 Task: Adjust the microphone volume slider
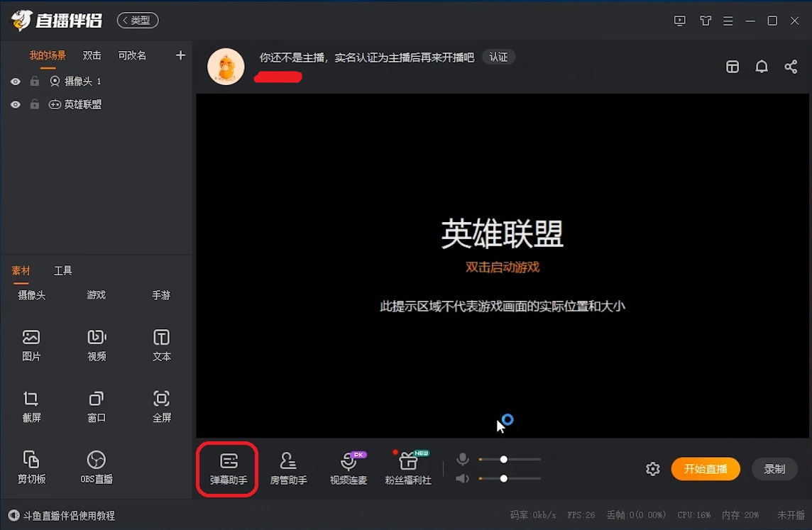pyautogui.click(x=504, y=459)
